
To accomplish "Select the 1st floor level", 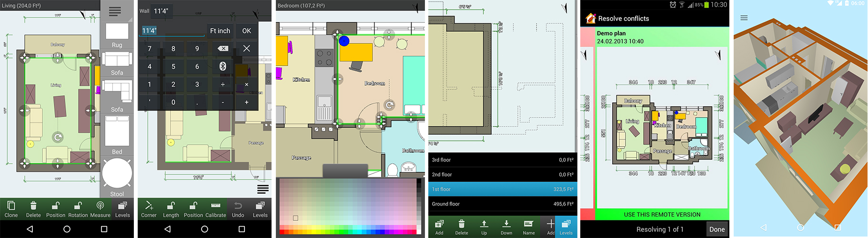I will tap(503, 189).
